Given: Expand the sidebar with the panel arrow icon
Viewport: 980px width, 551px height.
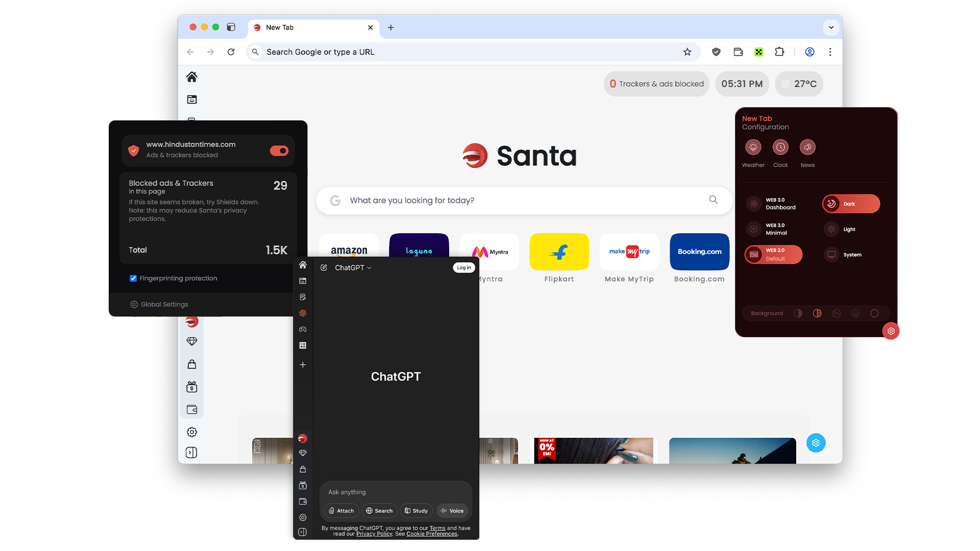Looking at the screenshot, I should [x=302, y=532].
